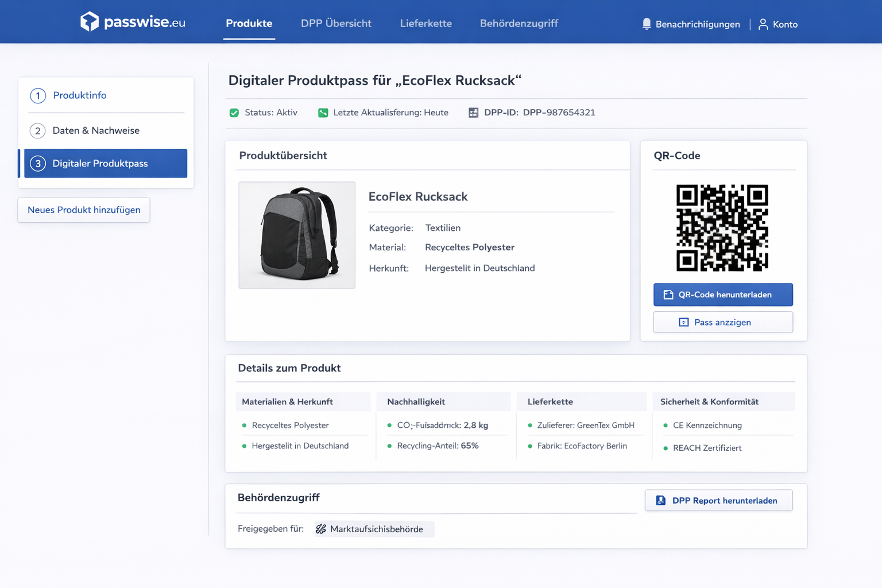882x588 pixels.
Task: Click the download icon in DPP Report button
Action: (x=661, y=501)
